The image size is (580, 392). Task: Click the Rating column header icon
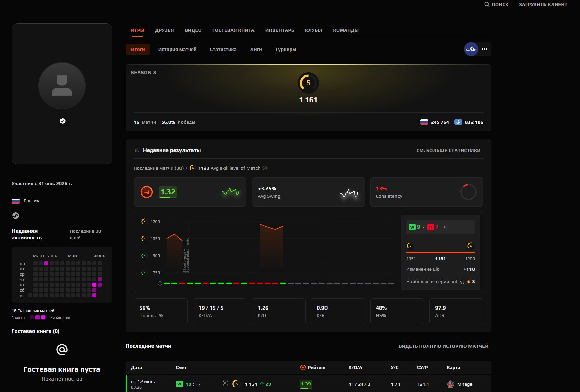(303, 367)
